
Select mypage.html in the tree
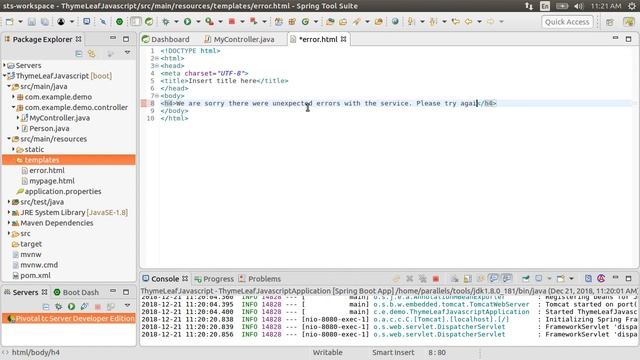pyautogui.click(x=51, y=181)
